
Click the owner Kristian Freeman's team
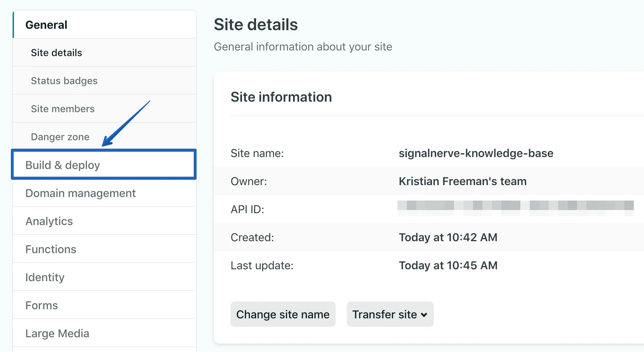[x=463, y=181]
